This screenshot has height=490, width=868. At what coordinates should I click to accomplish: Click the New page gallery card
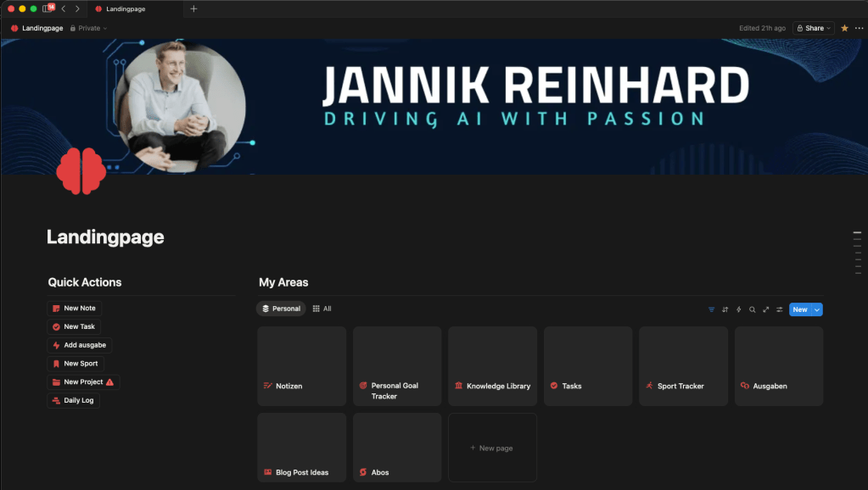click(x=492, y=448)
